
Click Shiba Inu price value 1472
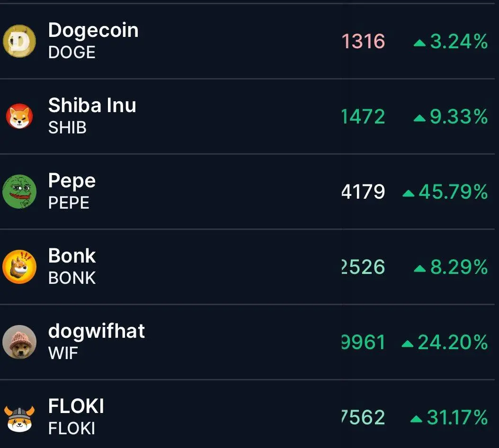tap(363, 116)
